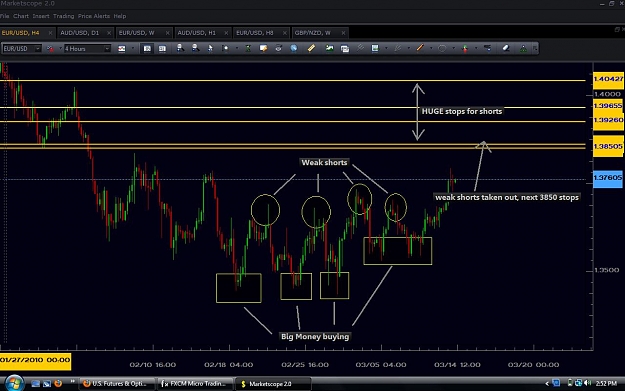Viewport: 625px width, 391px height.
Task: Click the green picture snapshot icon
Action: 329,48
